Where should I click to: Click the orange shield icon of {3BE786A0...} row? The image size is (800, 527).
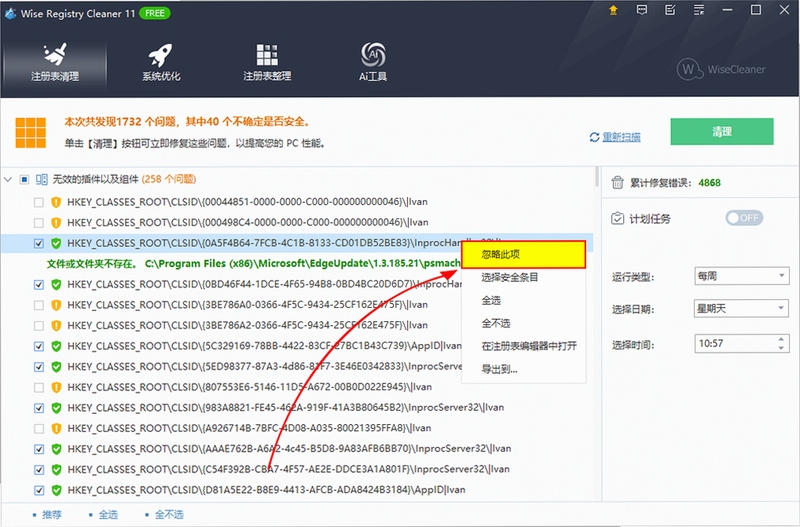pyautogui.click(x=56, y=305)
